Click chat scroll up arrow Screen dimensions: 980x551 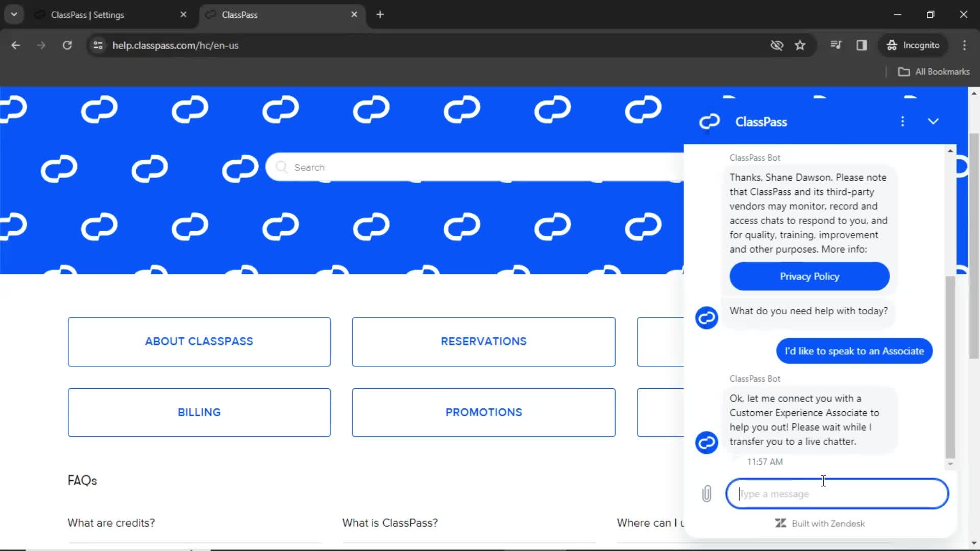pyautogui.click(x=950, y=151)
